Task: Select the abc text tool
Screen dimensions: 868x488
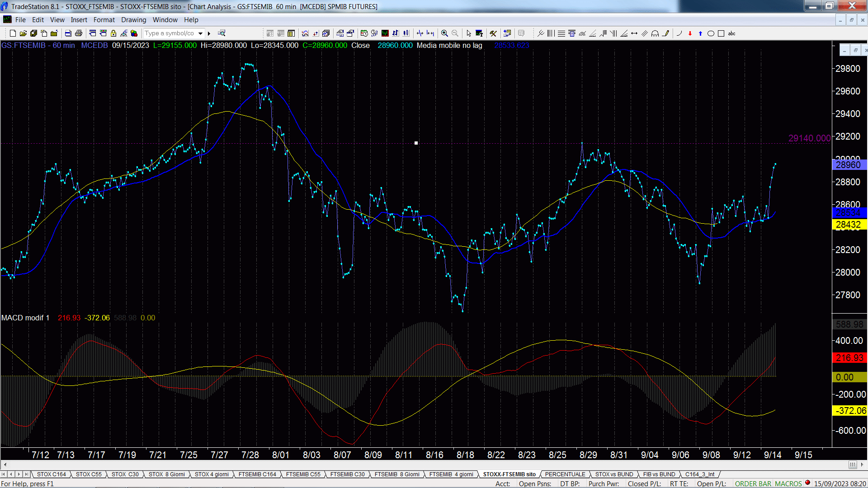Action: pyautogui.click(x=731, y=33)
